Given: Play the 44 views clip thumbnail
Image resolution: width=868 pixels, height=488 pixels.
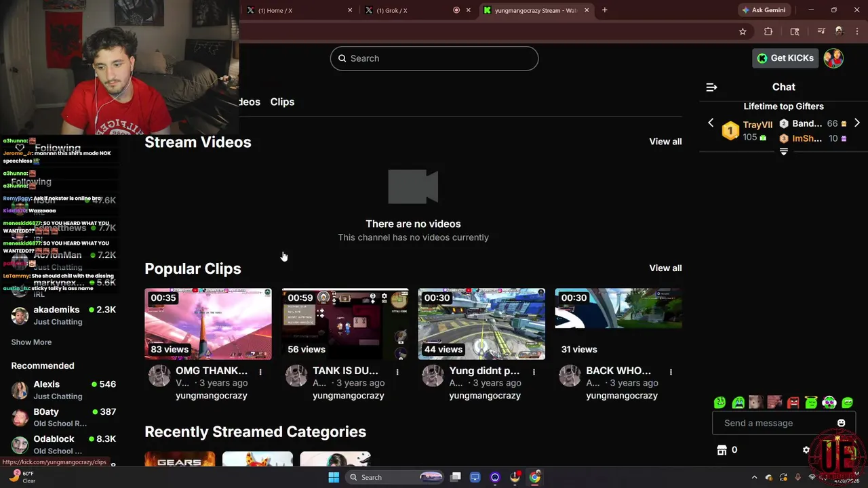Looking at the screenshot, I should 481,324.
